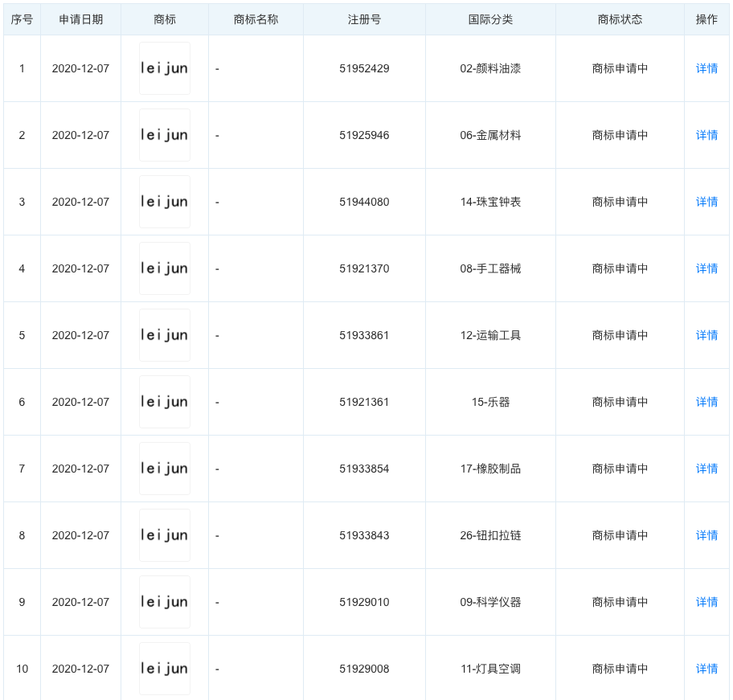
Task: Open 详情 for registration 51929010
Action: click(x=706, y=602)
